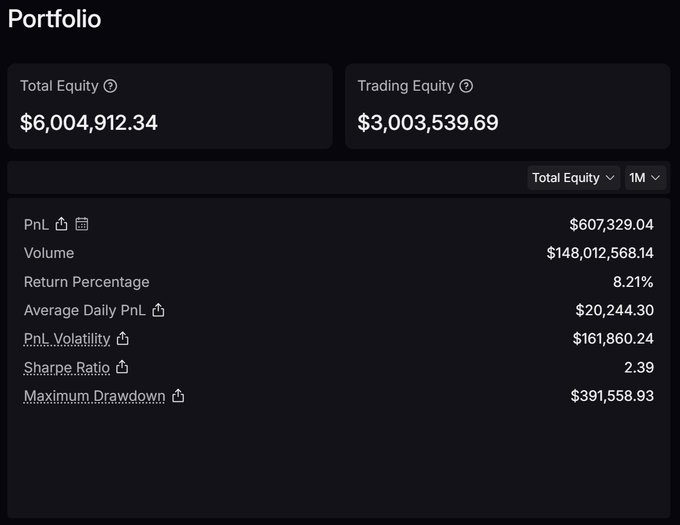The image size is (680, 525).
Task: Select the Portfolio page heading
Action: (x=54, y=19)
